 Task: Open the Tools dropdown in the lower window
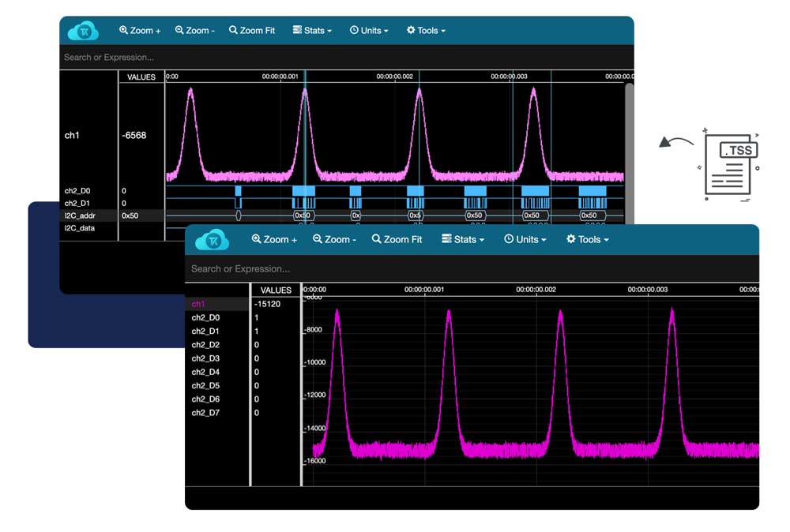587,239
